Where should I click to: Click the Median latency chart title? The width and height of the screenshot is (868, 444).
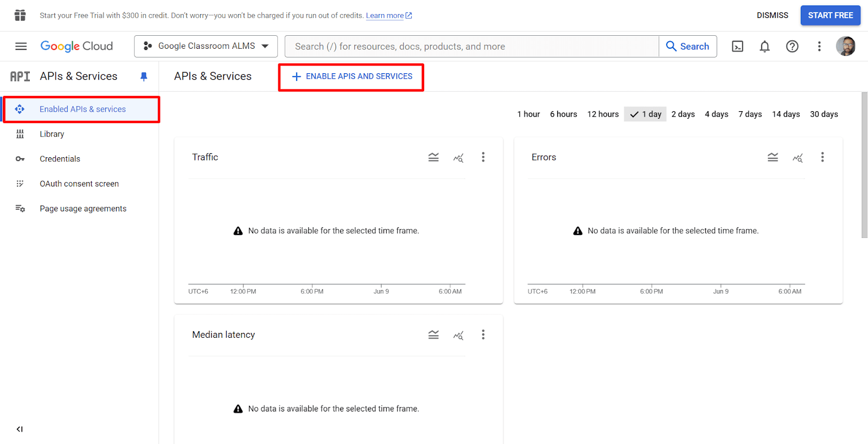tap(224, 335)
